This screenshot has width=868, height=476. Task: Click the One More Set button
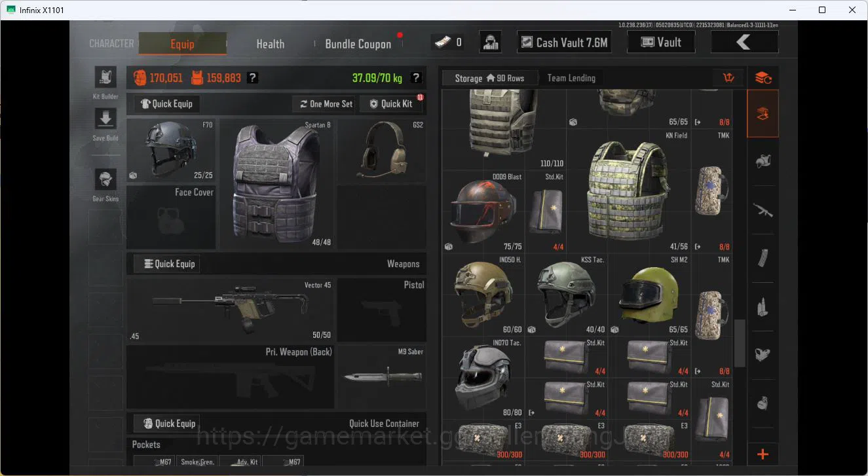tap(326, 103)
